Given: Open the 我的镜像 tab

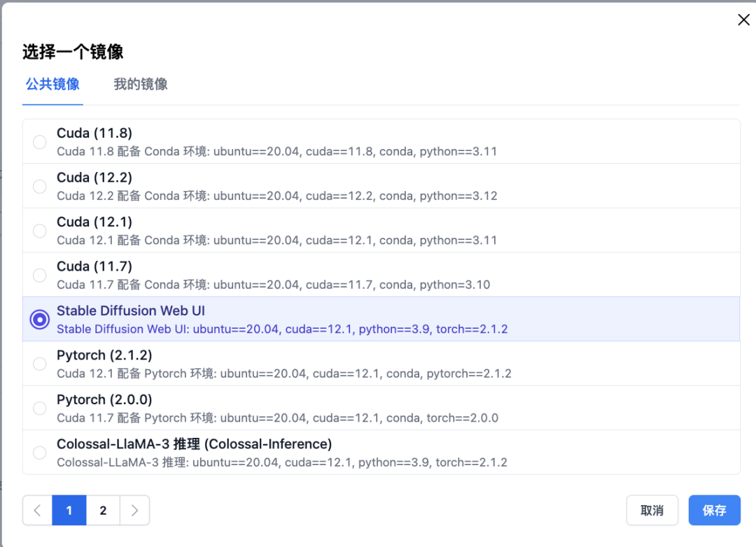Looking at the screenshot, I should 140,85.
